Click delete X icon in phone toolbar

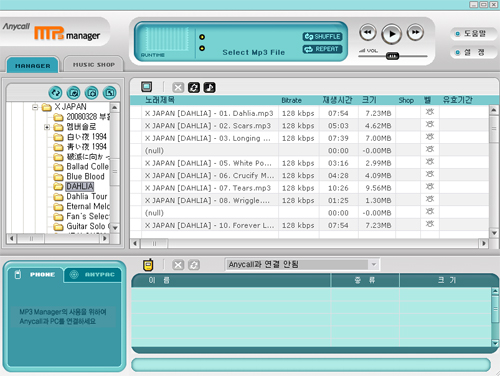pos(178,265)
